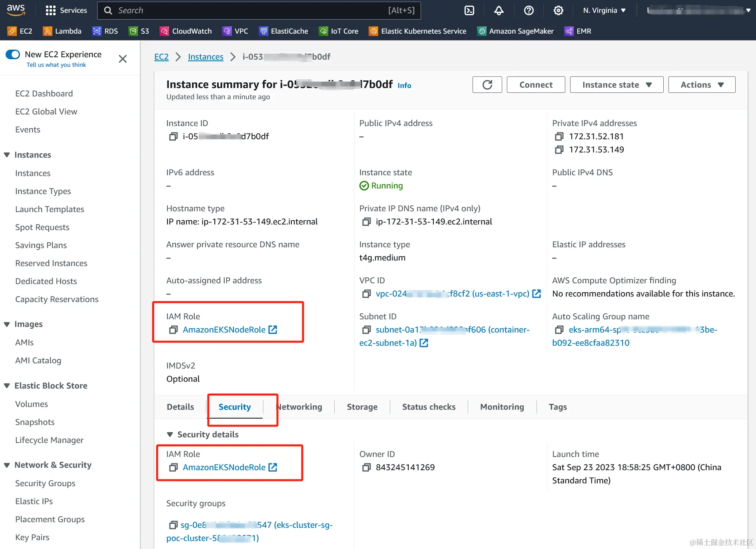This screenshot has width=756, height=549.
Task: Open the settings gear icon
Action: tap(558, 10)
